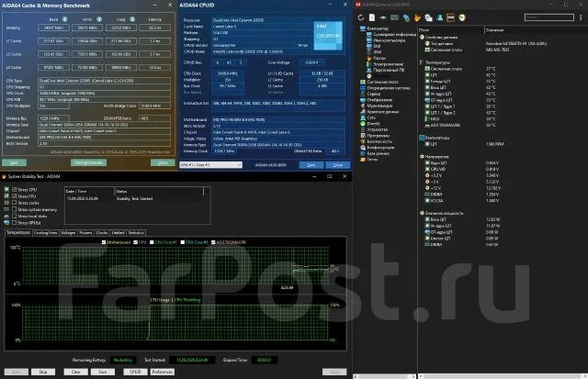Uncheck Stress FPU checkbox
Screen dimensions: 588x379
point(15,196)
